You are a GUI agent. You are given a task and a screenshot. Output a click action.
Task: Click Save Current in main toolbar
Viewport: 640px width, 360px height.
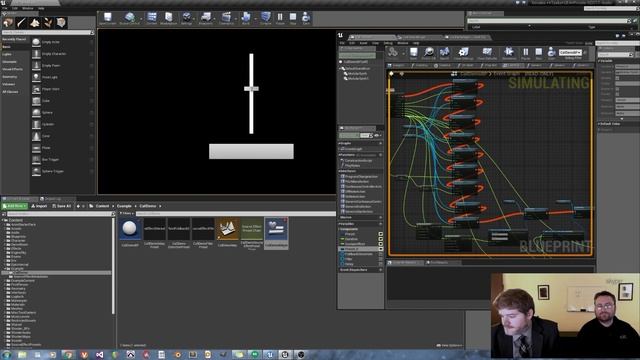coord(108,18)
